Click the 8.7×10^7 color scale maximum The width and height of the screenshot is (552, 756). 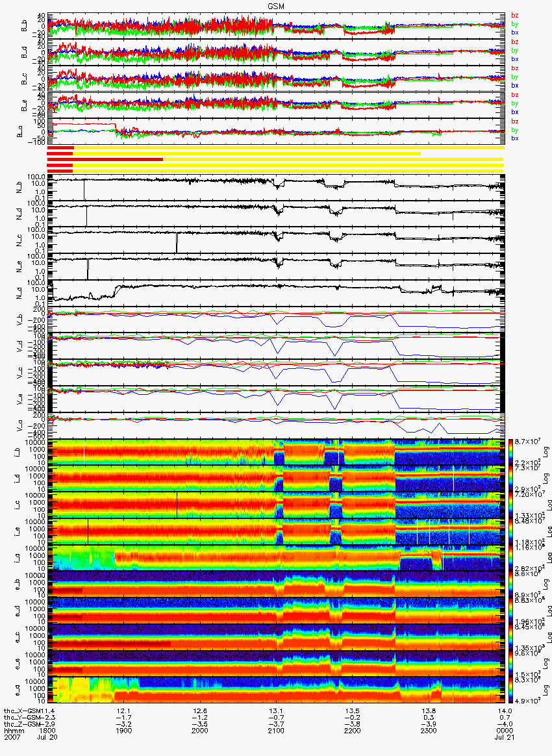(527, 442)
